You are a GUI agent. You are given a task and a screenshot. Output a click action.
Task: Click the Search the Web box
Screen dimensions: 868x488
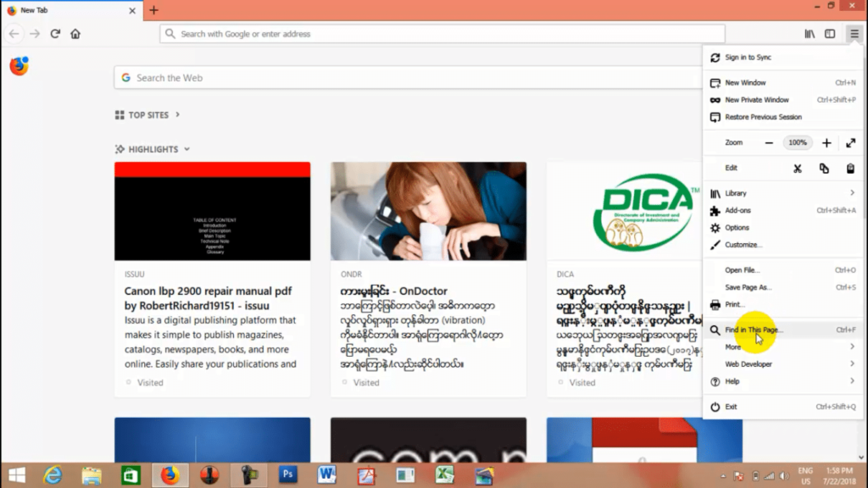tap(409, 78)
